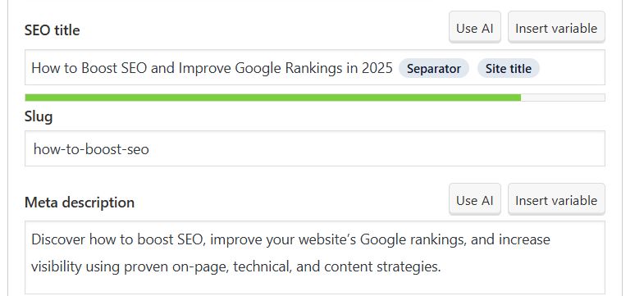Click the how-to-boost-seo slug text
This screenshot has width=644, height=296.
pyautogui.click(x=91, y=148)
